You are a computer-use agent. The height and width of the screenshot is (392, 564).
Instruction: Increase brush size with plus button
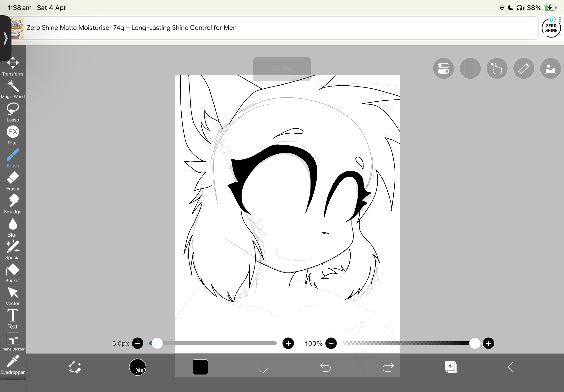pyautogui.click(x=288, y=343)
